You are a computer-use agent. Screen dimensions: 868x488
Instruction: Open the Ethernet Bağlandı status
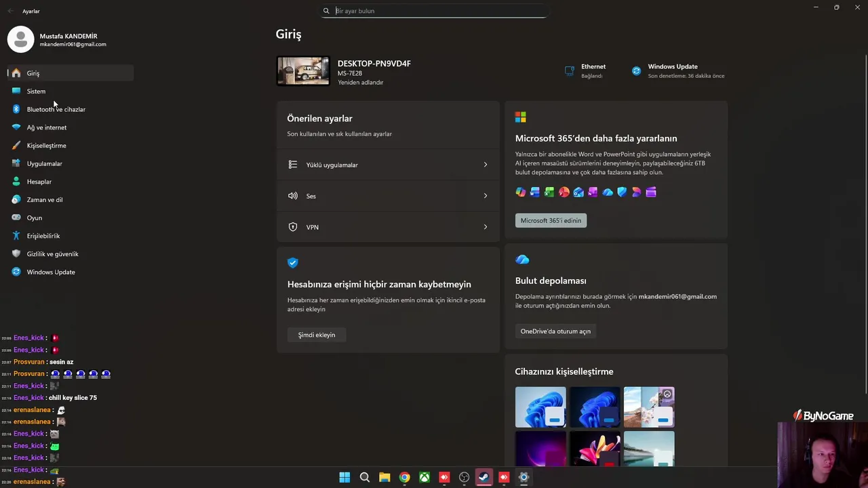click(x=585, y=70)
